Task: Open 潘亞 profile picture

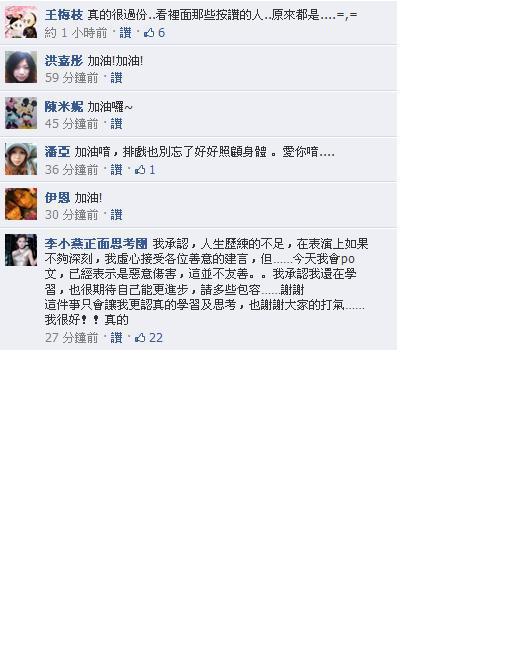Action: (x=21, y=159)
